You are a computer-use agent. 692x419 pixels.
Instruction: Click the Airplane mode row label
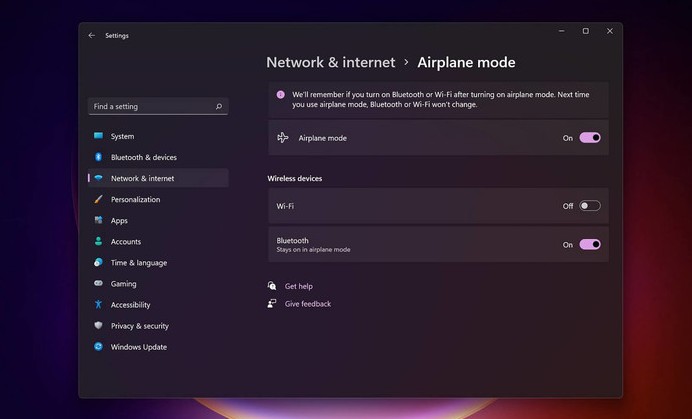323,138
